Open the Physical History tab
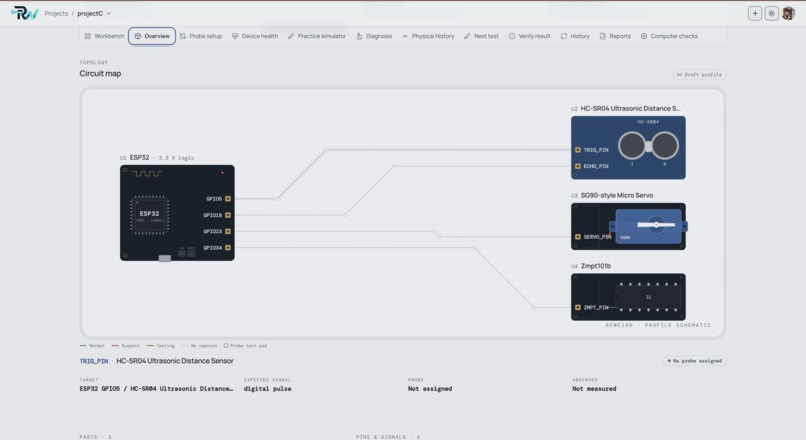The height and width of the screenshot is (440, 806). tap(428, 36)
